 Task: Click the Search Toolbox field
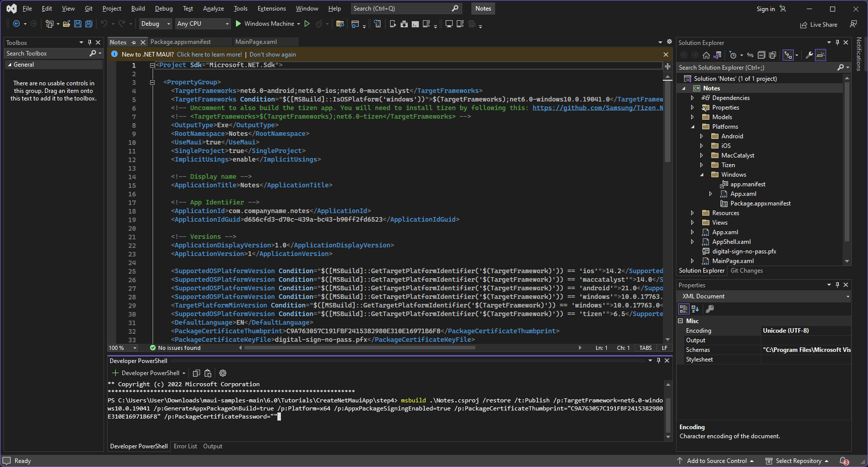[x=53, y=54]
